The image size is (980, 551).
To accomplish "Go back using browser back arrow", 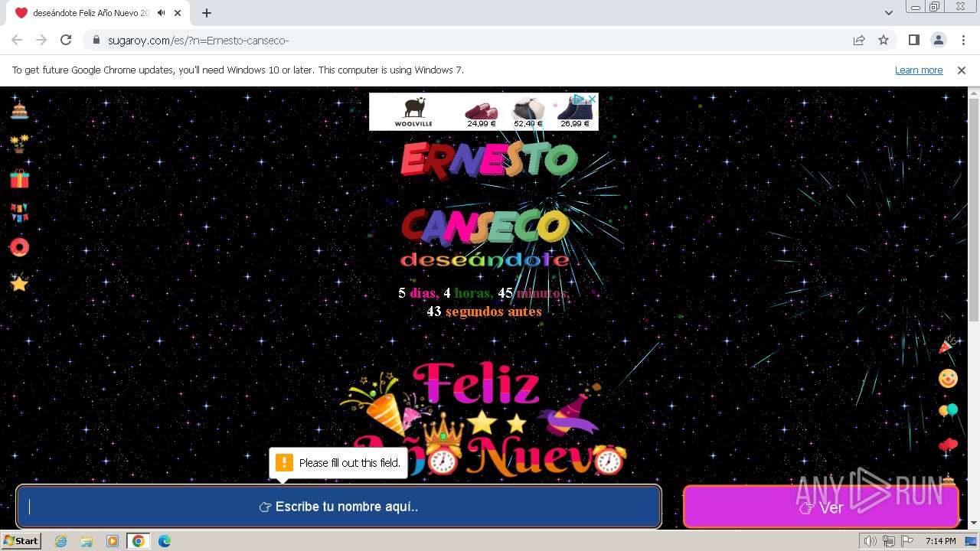I will tap(17, 41).
